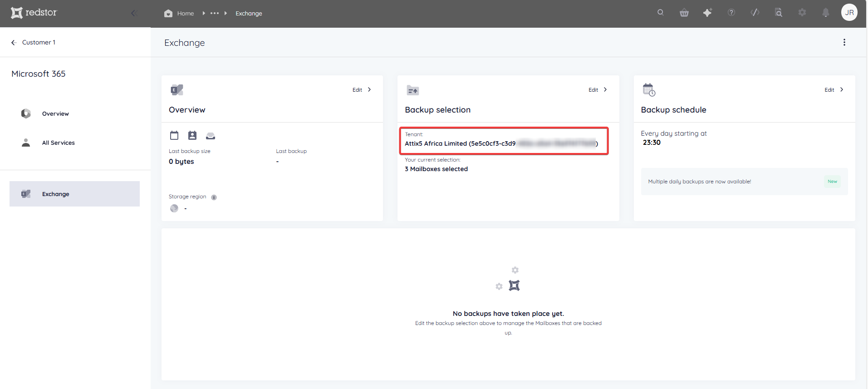Screen dimensions: 868x389
Task: Click the Home breadcrumb house icon
Action: point(168,13)
